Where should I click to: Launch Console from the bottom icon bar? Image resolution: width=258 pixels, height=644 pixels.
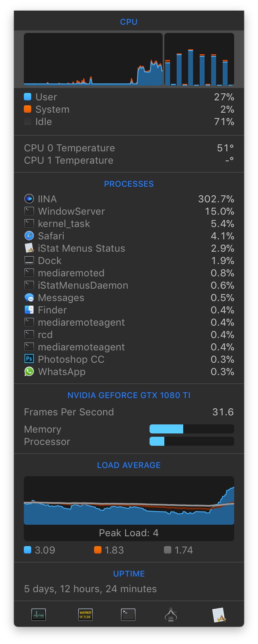85,614
